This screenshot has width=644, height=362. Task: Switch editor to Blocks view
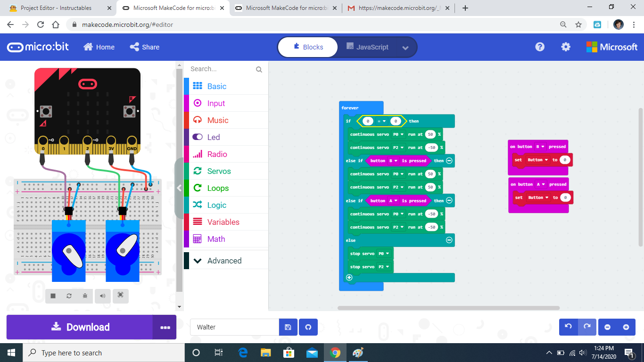[308, 47]
